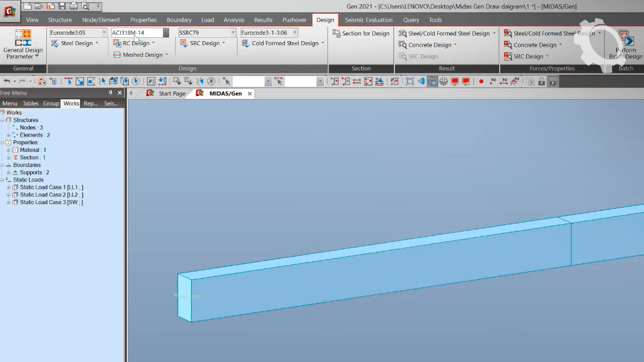Viewport: 644px width, 362px height.
Task: Click the first red monitor display icon
Action: point(455,81)
